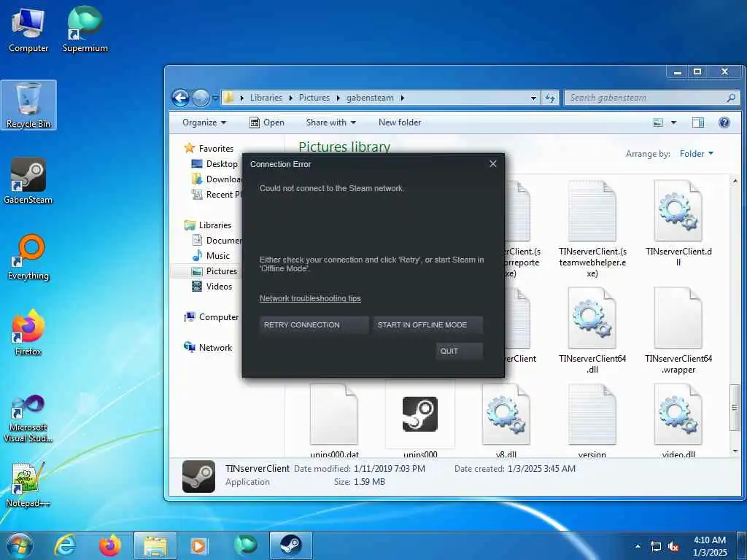Screen dimensions: 747x560
Task: Launch the GabenSteam desktop shortcut
Action: tap(28, 181)
